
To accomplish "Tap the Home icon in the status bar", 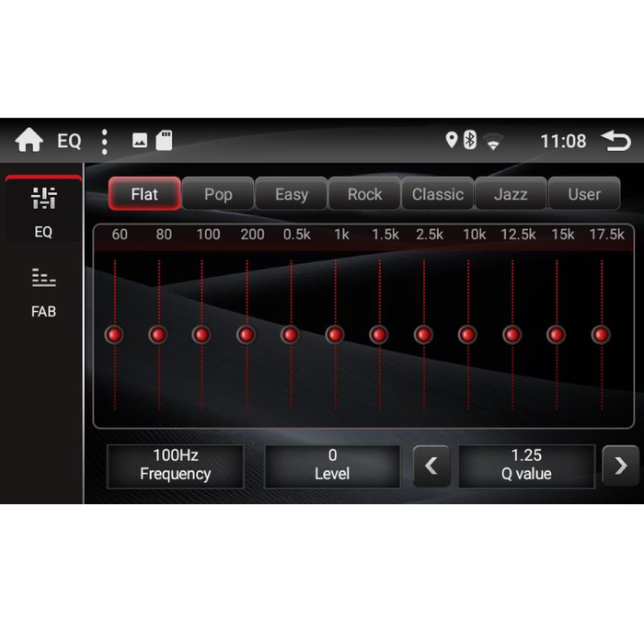I will pyautogui.click(x=29, y=141).
